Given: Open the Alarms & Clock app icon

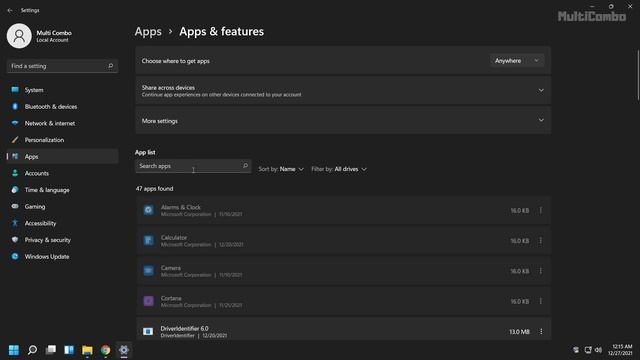Looking at the screenshot, I should point(149,210).
